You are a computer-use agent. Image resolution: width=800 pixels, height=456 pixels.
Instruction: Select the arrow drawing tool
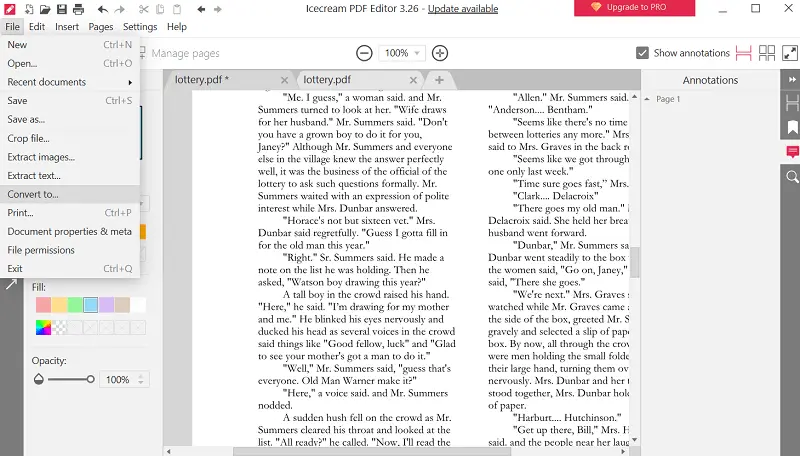pos(11,285)
